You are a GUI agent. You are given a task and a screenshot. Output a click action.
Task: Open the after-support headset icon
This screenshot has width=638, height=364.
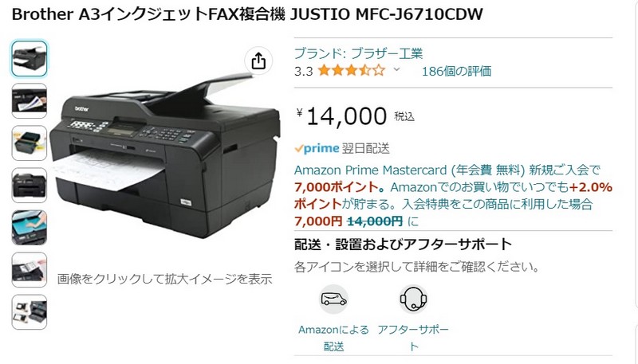(413, 299)
